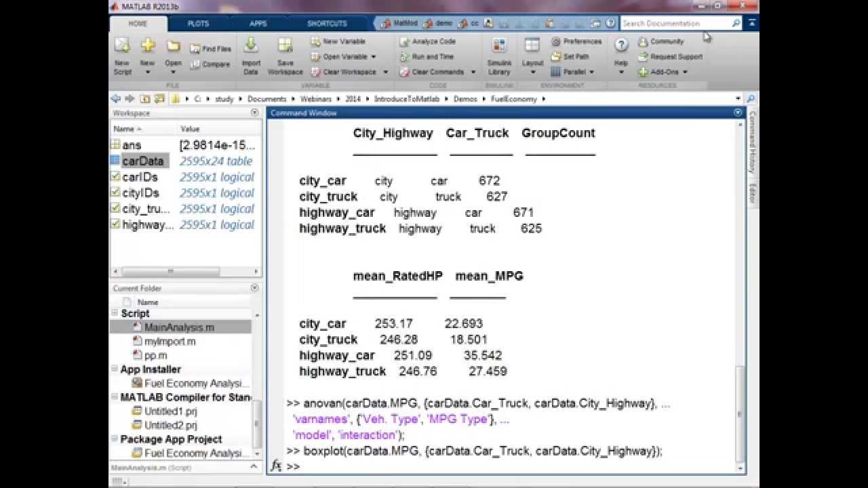Open the Simulink Library
This screenshot has width=868, height=488.
click(499, 56)
